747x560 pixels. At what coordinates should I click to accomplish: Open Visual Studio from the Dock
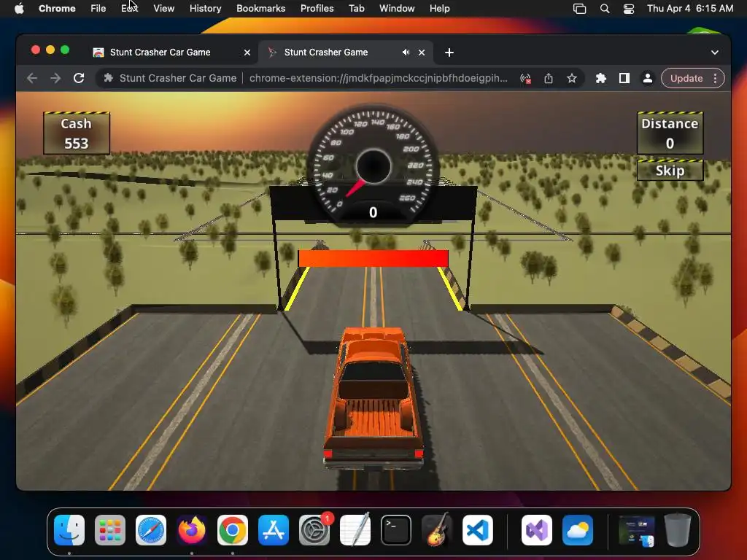[x=537, y=529]
